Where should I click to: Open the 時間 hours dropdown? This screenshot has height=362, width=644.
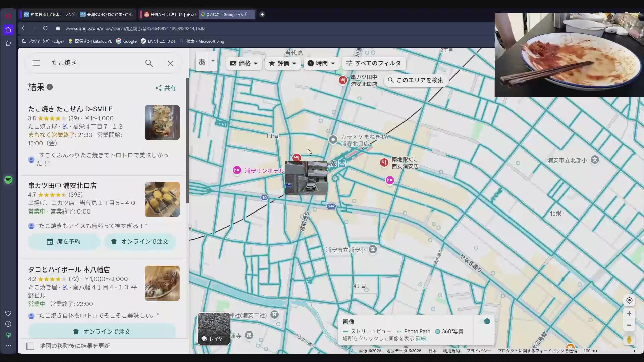pyautogui.click(x=321, y=63)
